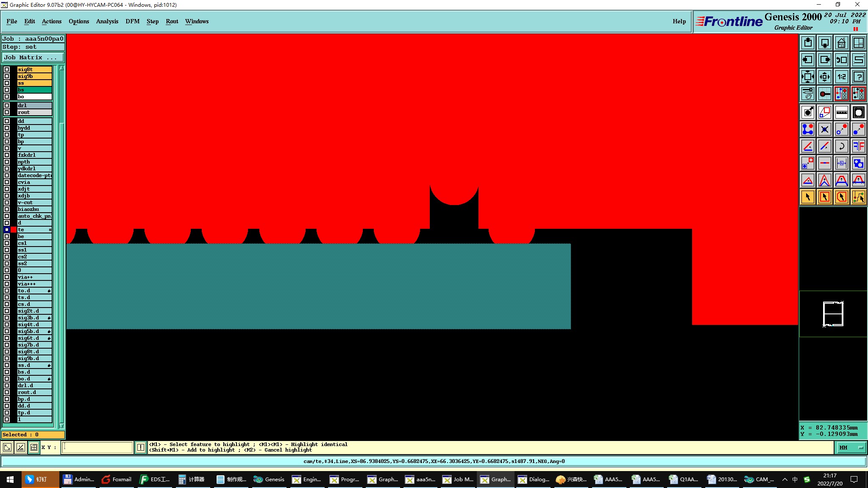Click the home view icon

point(842,43)
